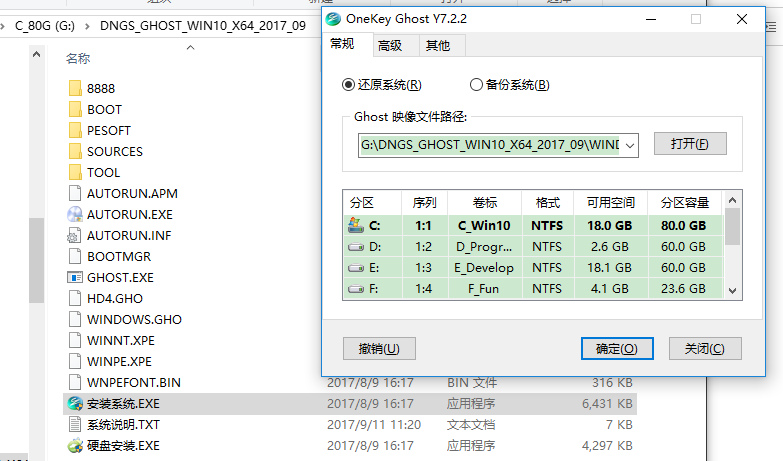Viewport: 783px width, 461px height.
Task: Click the 确定(O) button
Action: point(617,349)
